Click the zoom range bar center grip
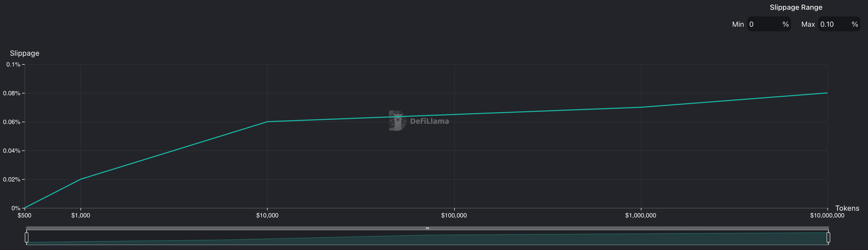The width and height of the screenshot is (868, 250). 427,228
